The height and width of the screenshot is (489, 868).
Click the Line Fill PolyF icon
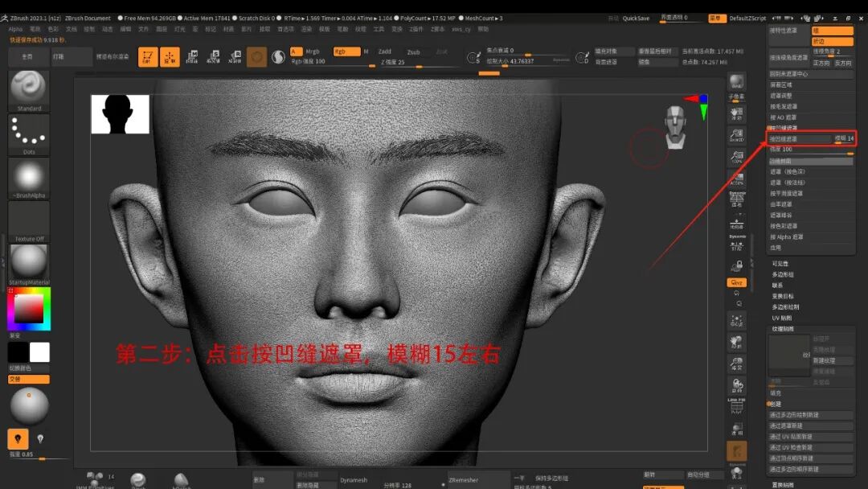coord(737,406)
